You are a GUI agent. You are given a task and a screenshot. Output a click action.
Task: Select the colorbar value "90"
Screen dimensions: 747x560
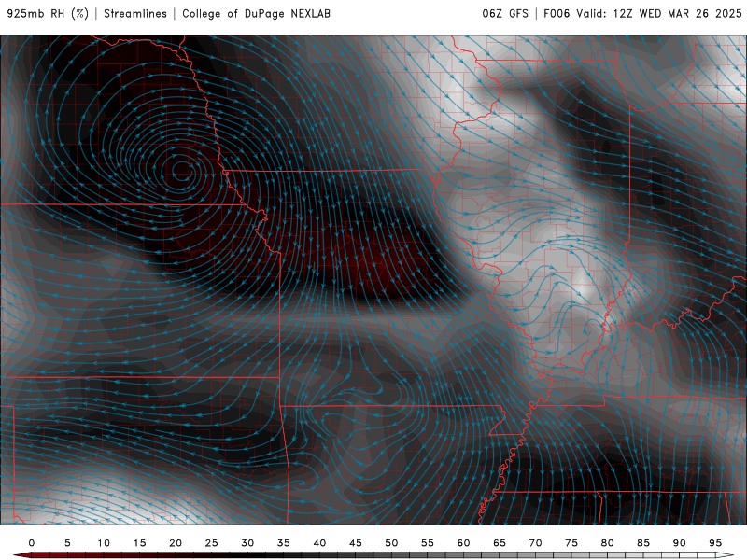(x=679, y=543)
